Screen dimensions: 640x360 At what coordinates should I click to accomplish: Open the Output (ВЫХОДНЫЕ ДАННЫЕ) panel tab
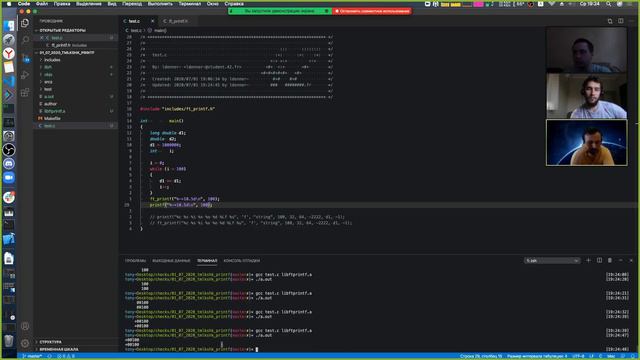click(171, 260)
